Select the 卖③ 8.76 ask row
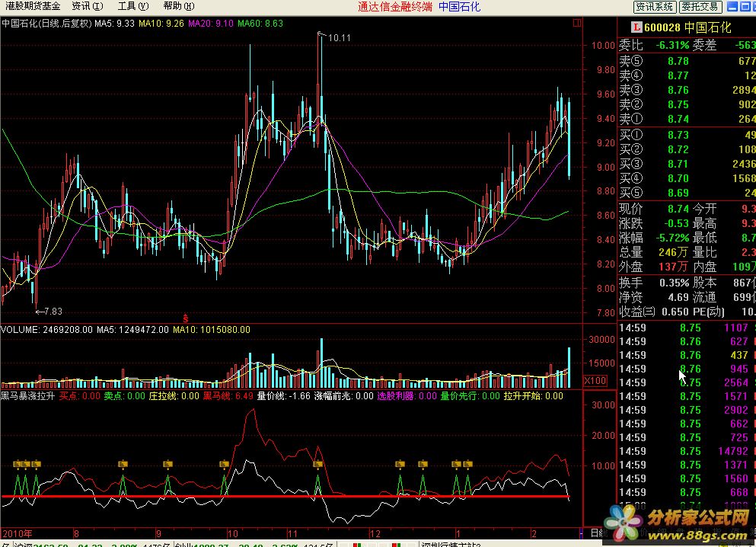 point(687,90)
